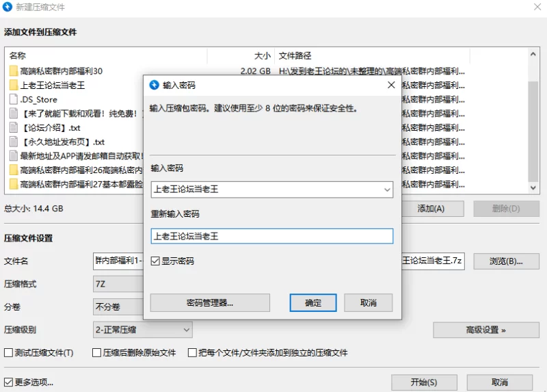Click the 删除(D) button
This screenshot has width=547, height=392.
(506, 209)
